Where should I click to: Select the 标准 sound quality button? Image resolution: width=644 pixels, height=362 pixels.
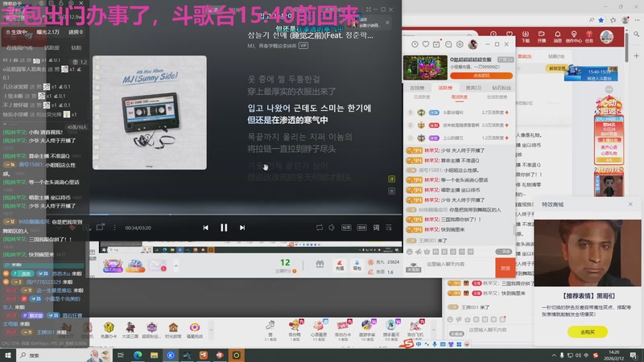(x=346, y=228)
